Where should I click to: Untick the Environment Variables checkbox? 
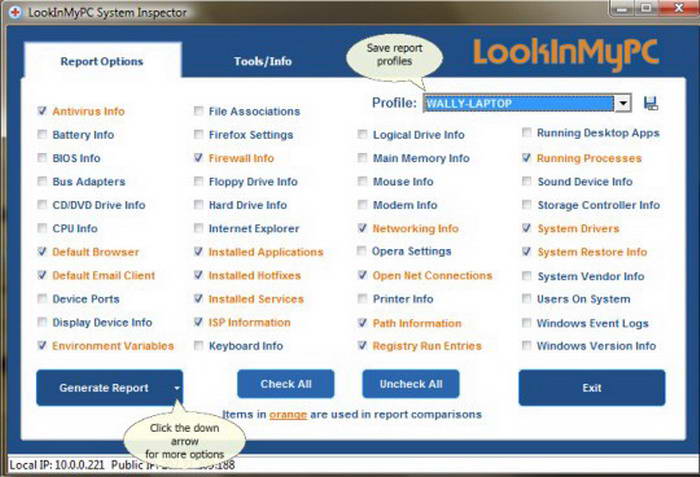click(42, 345)
